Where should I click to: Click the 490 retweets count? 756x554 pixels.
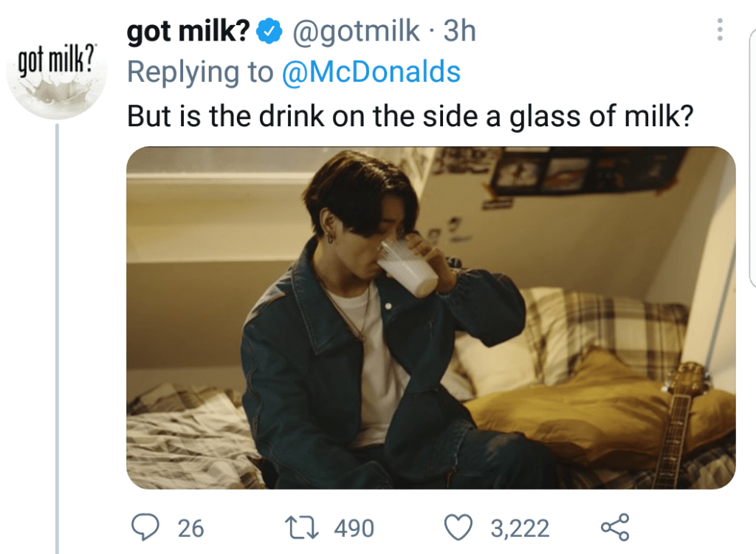pyautogui.click(x=354, y=528)
